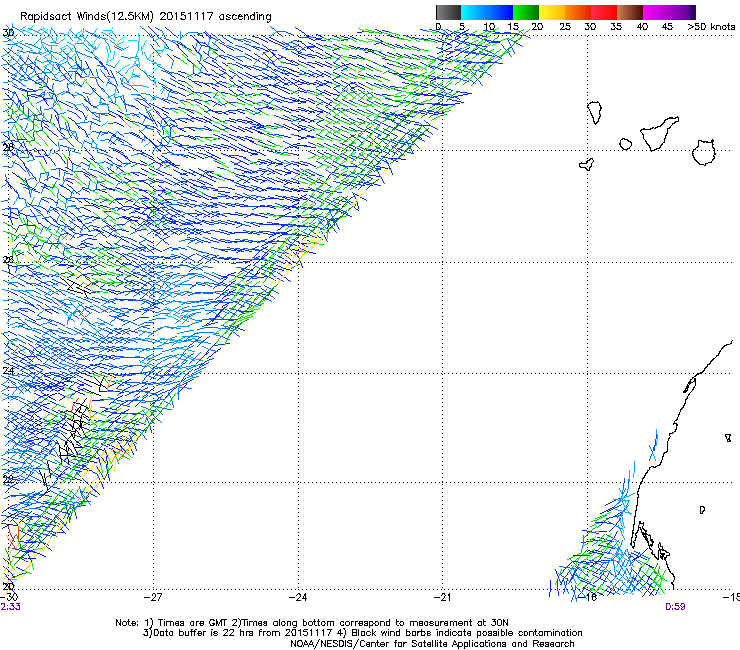Click the '5' label under the color bar
The width and height of the screenshot is (740, 650).
pos(462,26)
